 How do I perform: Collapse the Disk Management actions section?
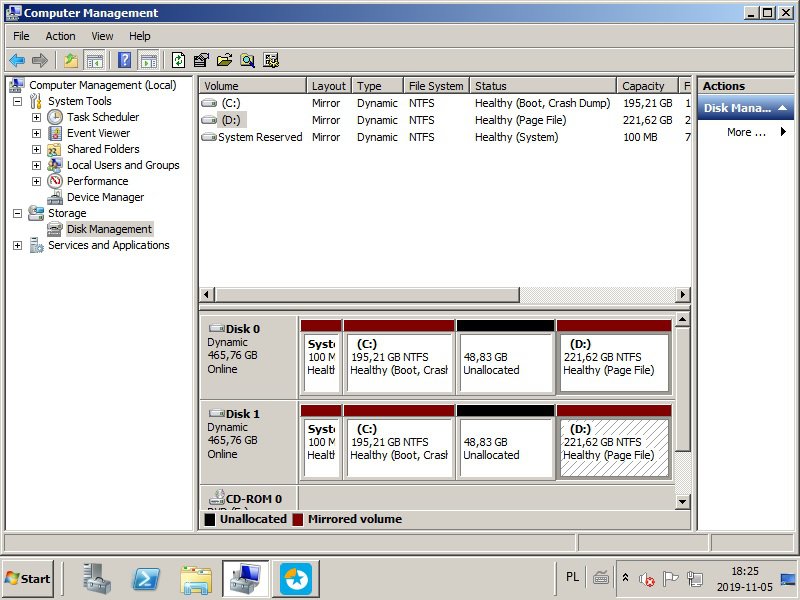click(x=782, y=108)
